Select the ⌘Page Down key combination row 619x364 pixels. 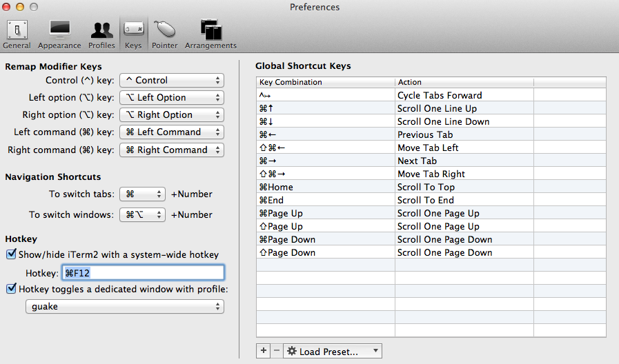(431, 239)
